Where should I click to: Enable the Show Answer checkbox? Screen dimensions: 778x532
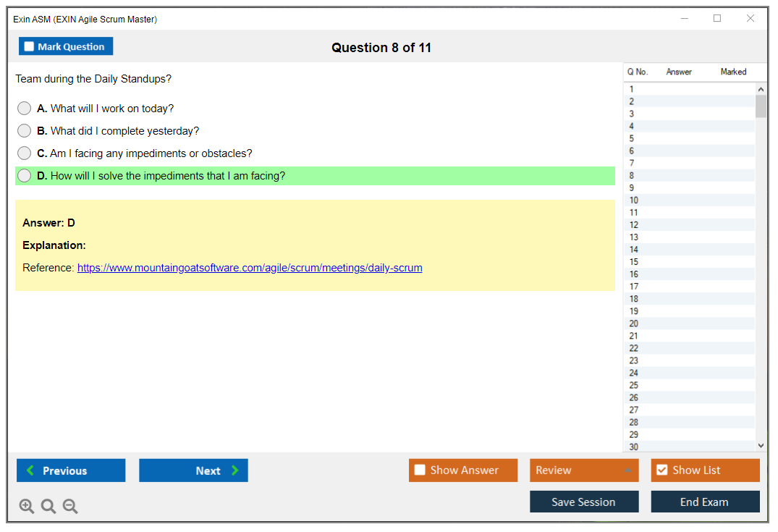(420, 470)
